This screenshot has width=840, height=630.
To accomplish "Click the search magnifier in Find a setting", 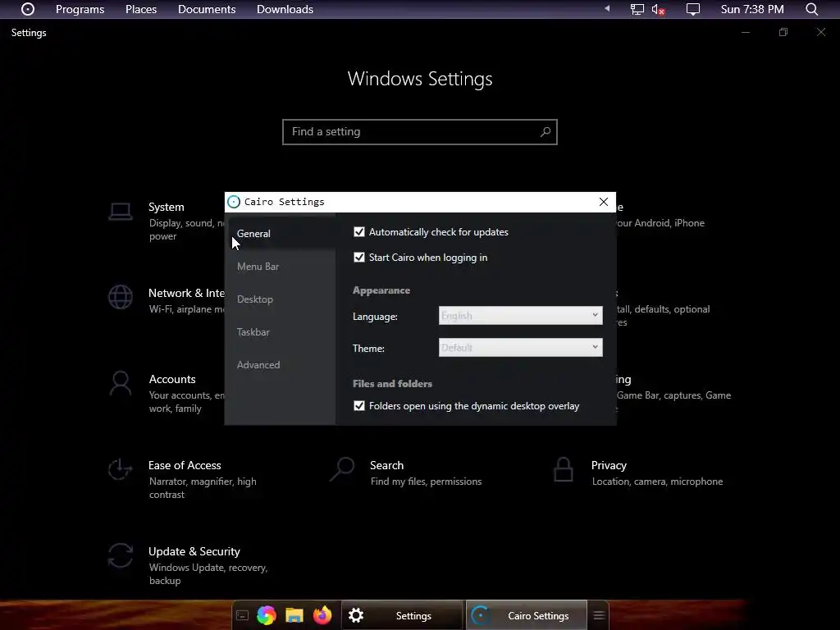I will click(x=546, y=132).
